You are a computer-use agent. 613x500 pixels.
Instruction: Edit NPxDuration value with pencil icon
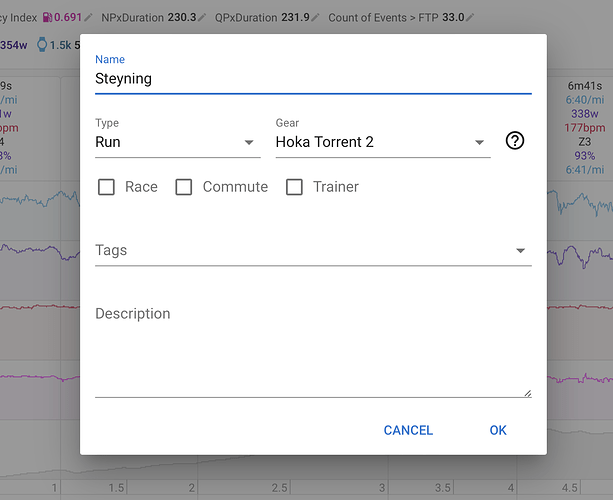pos(202,17)
